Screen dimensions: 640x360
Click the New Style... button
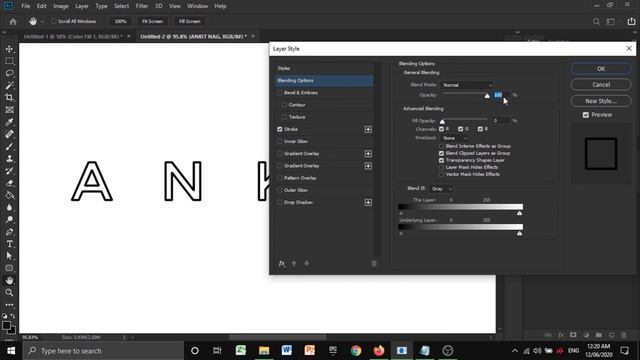(601, 101)
